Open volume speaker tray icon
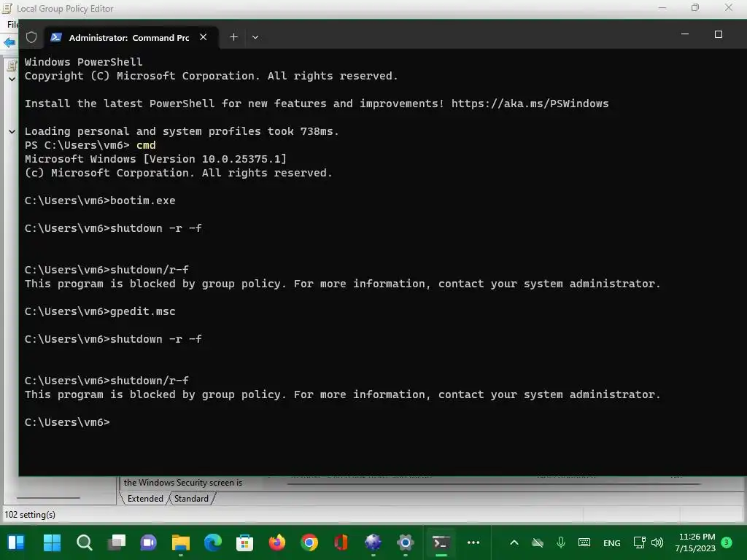 [657, 542]
